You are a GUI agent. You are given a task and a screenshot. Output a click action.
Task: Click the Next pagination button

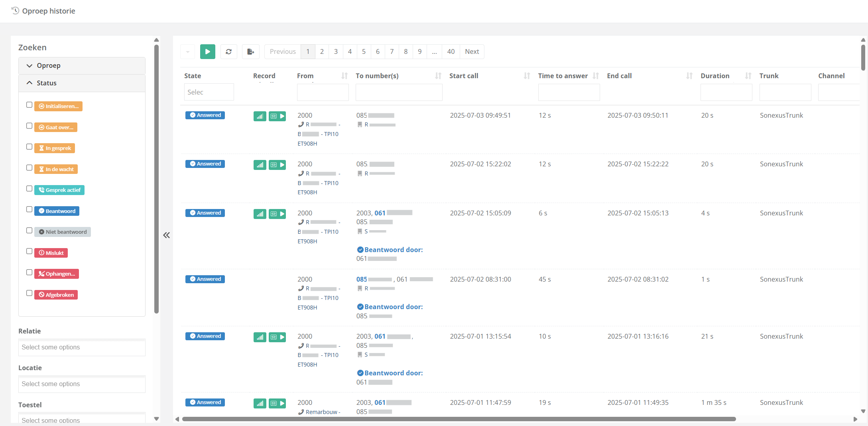tap(472, 51)
